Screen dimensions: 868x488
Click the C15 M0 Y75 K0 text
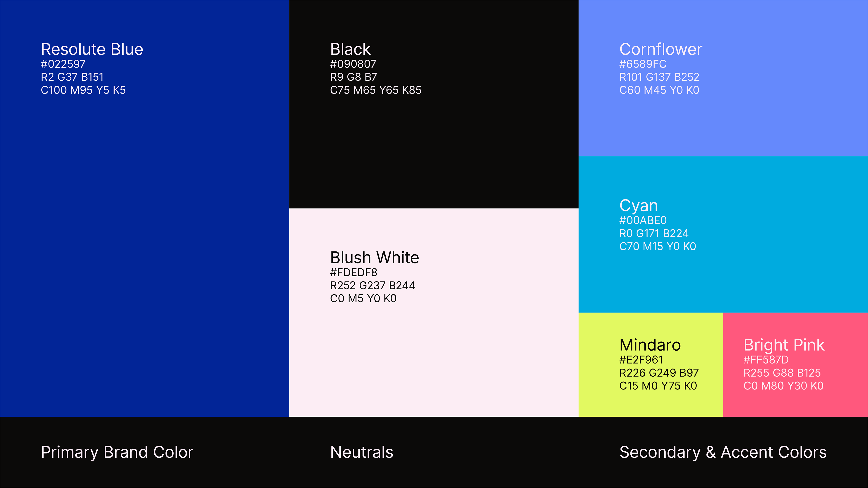coord(658,386)
